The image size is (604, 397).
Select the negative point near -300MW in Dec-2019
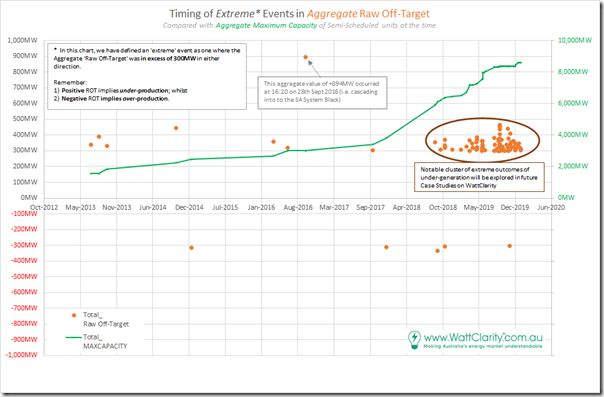pyautogui.click(x=510, y=246)
